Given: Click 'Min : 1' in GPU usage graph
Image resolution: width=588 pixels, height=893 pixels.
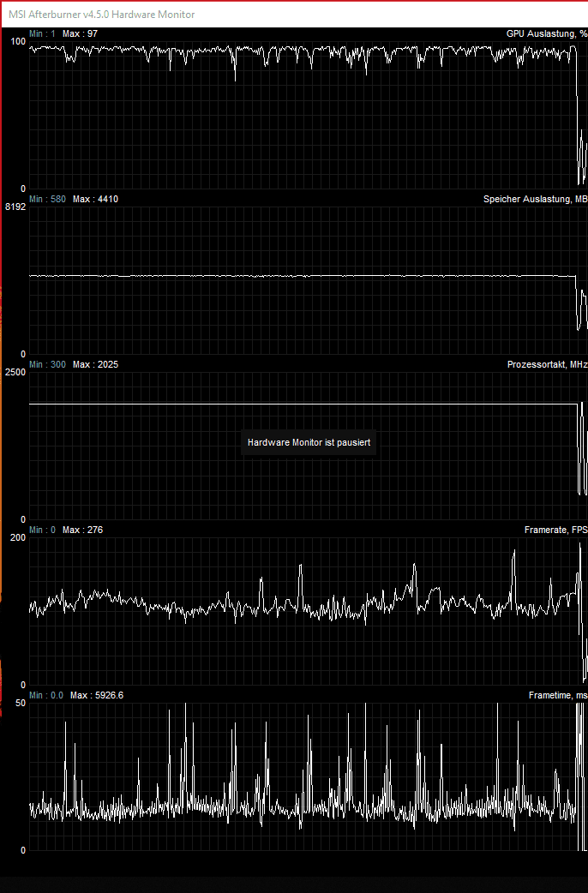Looking at the screenshot, I should point(42,33).
